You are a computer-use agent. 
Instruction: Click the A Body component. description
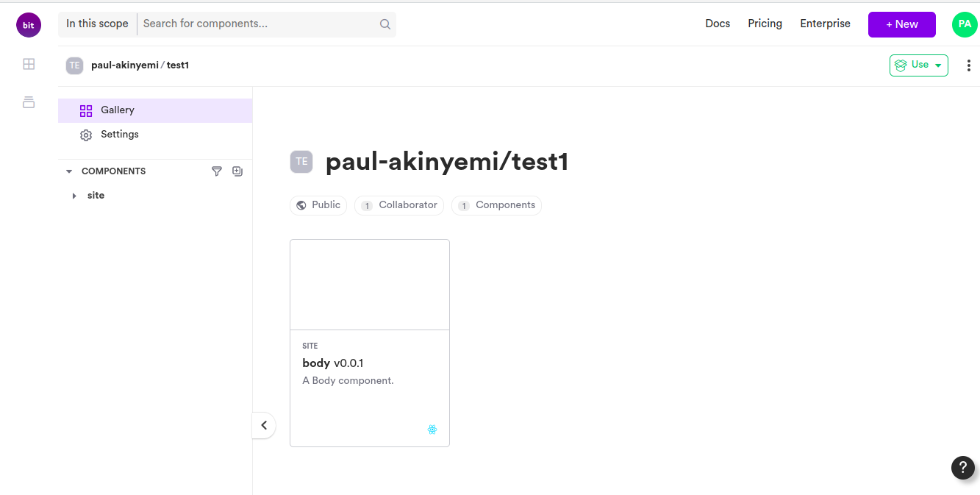tap(348, 381)
